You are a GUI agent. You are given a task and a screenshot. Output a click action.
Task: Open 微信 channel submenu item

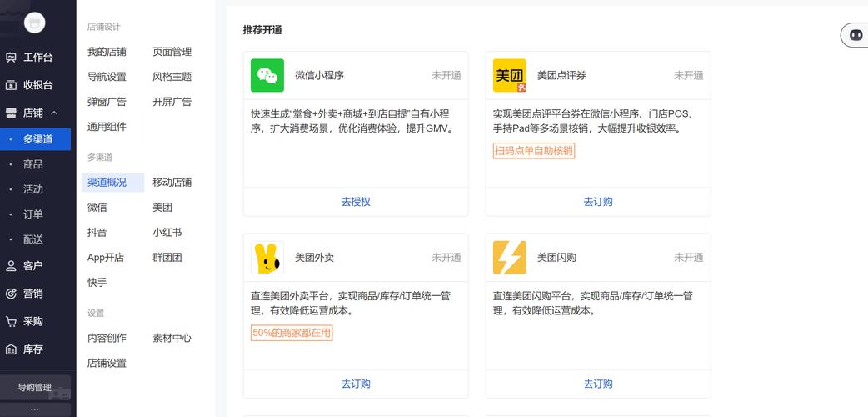(x=97, y=208)
